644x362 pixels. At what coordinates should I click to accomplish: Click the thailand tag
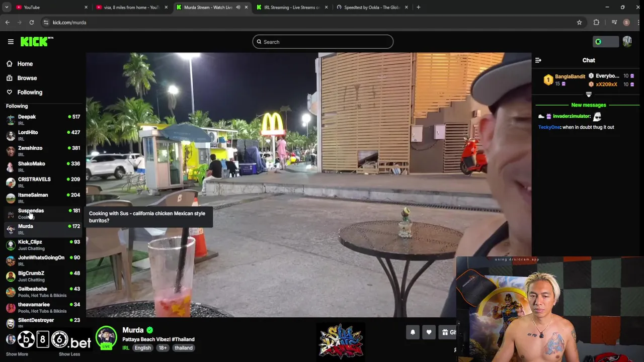click(x=184, y=348)
